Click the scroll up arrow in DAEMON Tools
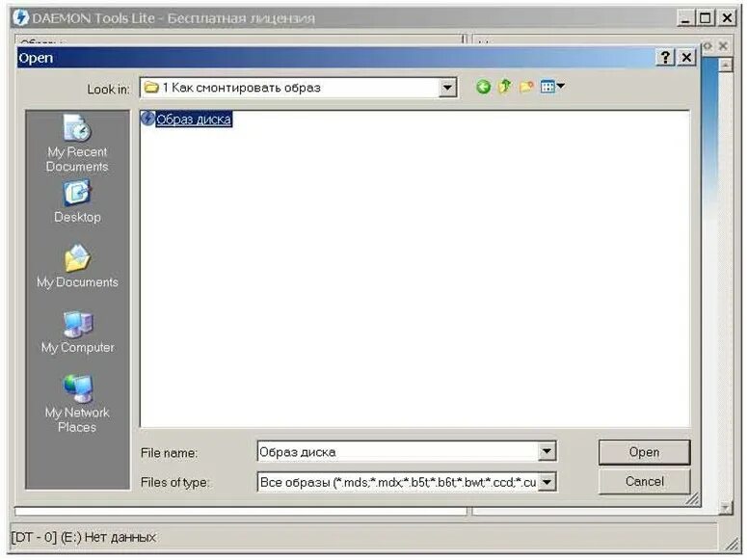747x560 pixels. pyautogui.click(x=725, y=65)
